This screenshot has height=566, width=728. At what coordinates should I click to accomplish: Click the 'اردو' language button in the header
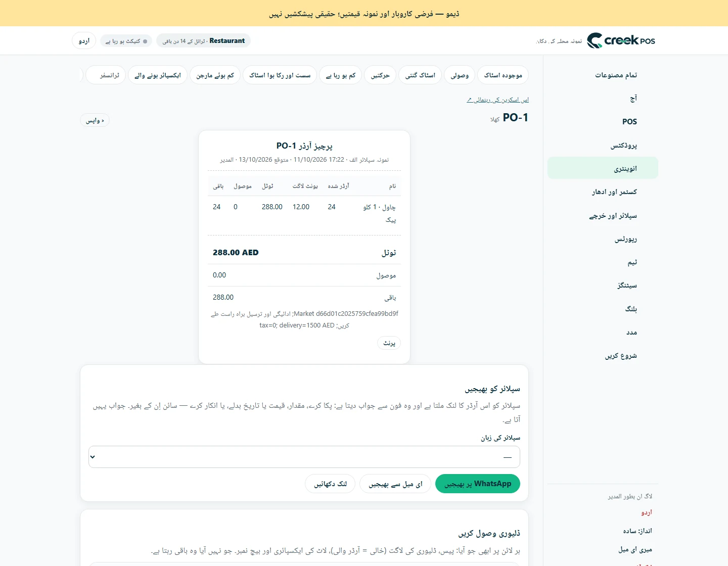click(x=84, y=40)
